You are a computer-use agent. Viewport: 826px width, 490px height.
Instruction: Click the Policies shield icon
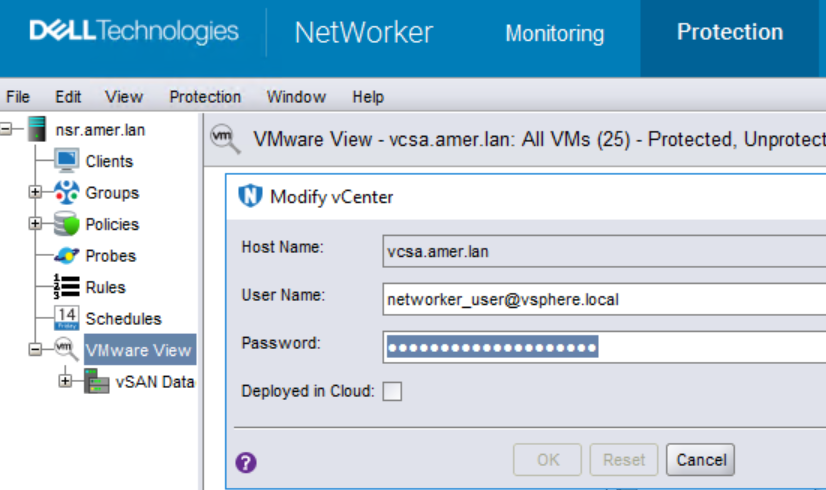[x=66, y=224]
